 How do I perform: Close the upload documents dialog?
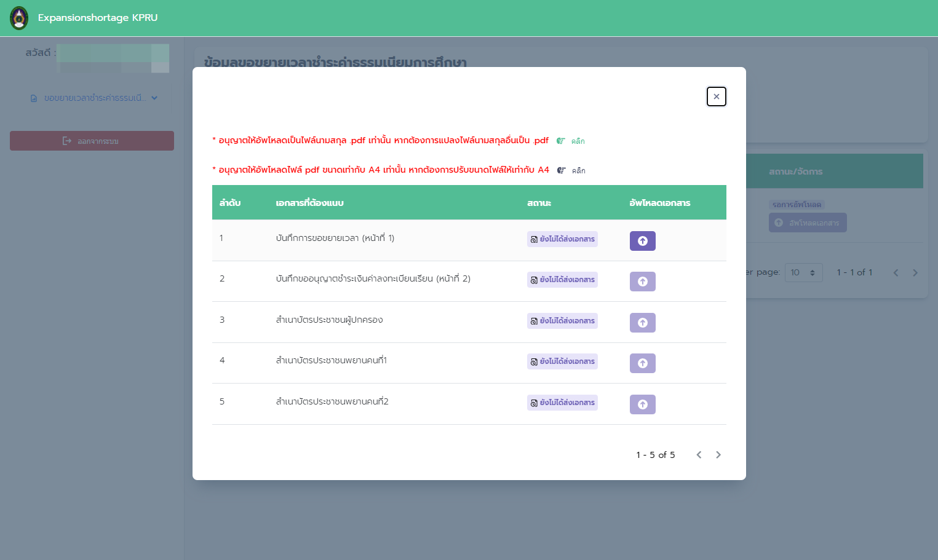point(717,97)
